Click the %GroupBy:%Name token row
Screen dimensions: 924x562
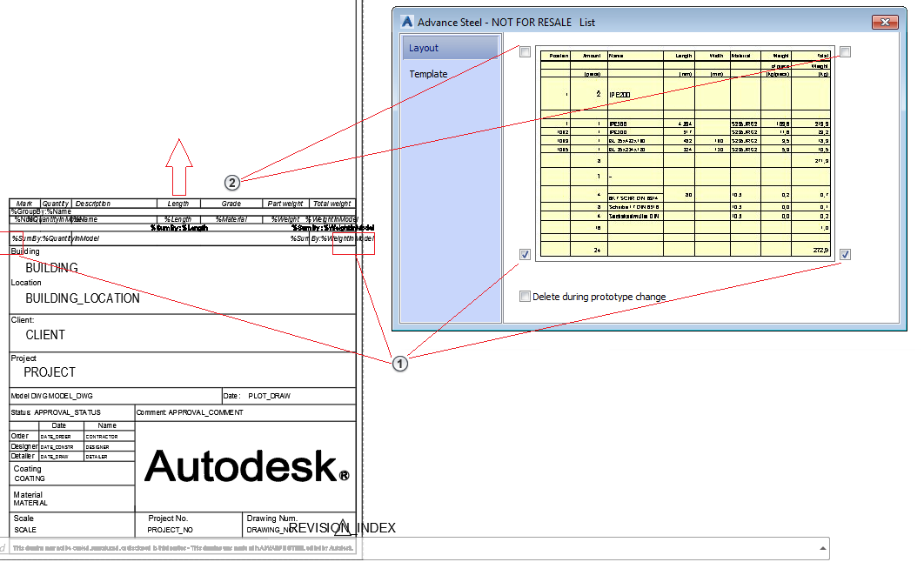coord(41,211)
